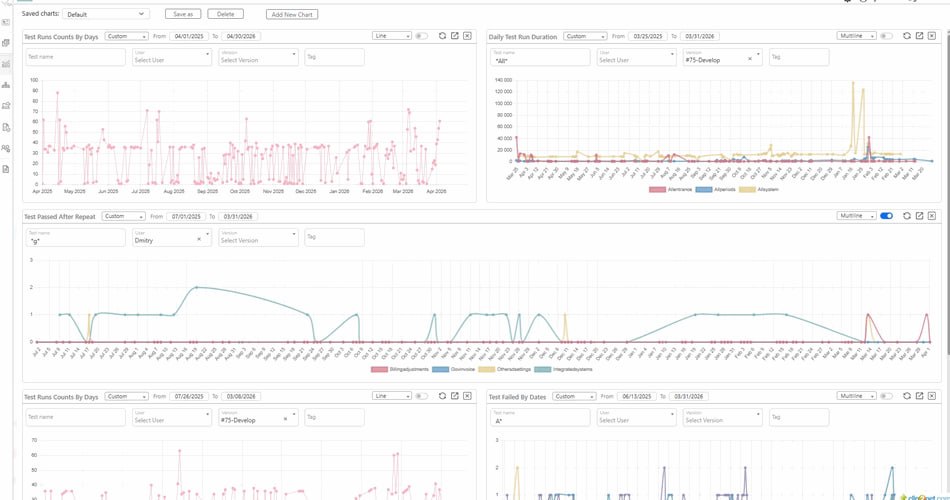Open the Saved charts Default dropdown
Screen dimensions: 950x500
113,14
